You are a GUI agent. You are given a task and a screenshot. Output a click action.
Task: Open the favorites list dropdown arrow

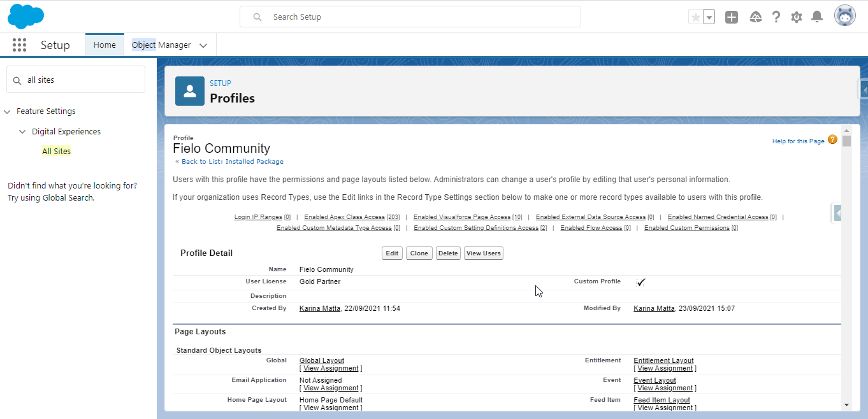(709, 17)
